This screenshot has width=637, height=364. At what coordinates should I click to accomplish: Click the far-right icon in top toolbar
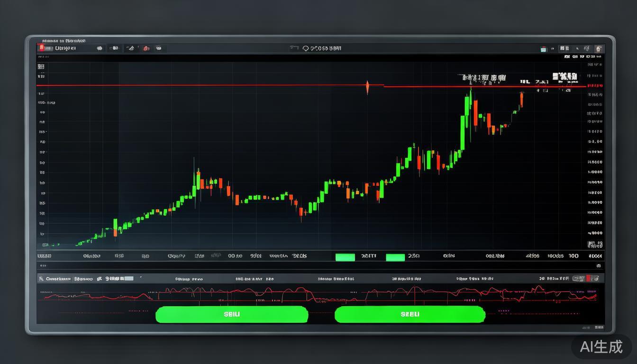[x=599, y=48]
